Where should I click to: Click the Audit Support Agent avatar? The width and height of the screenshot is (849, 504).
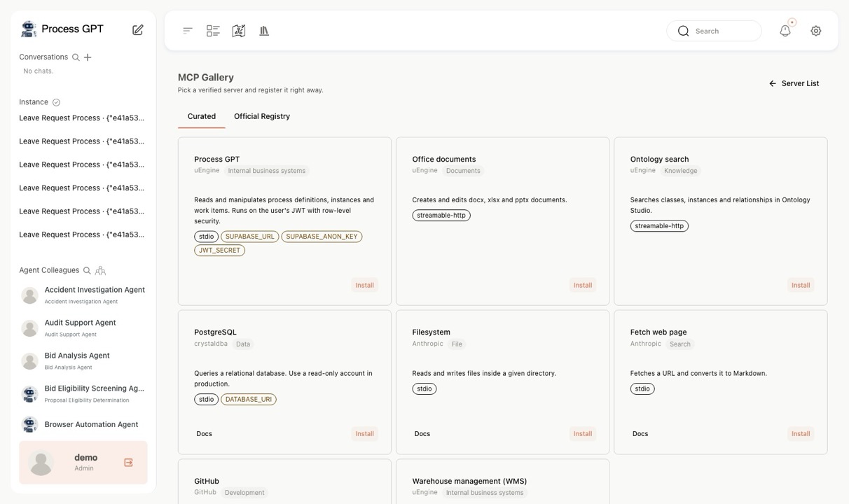29,328
